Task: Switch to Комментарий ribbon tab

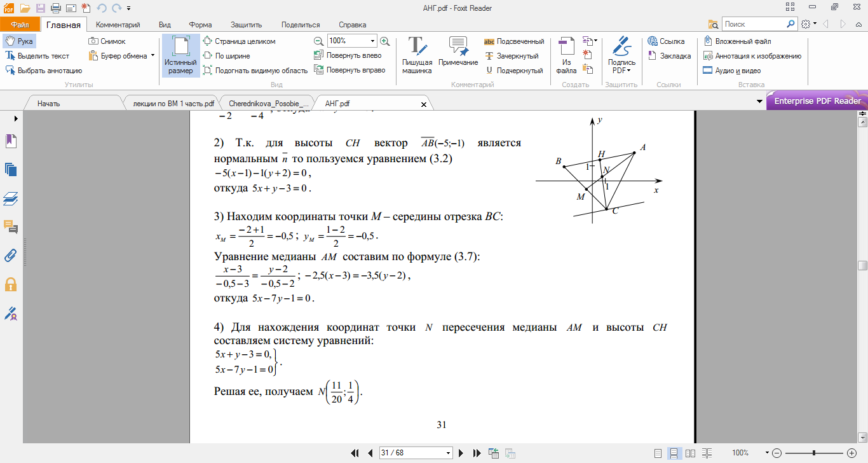Action: (x=118, y=25)
